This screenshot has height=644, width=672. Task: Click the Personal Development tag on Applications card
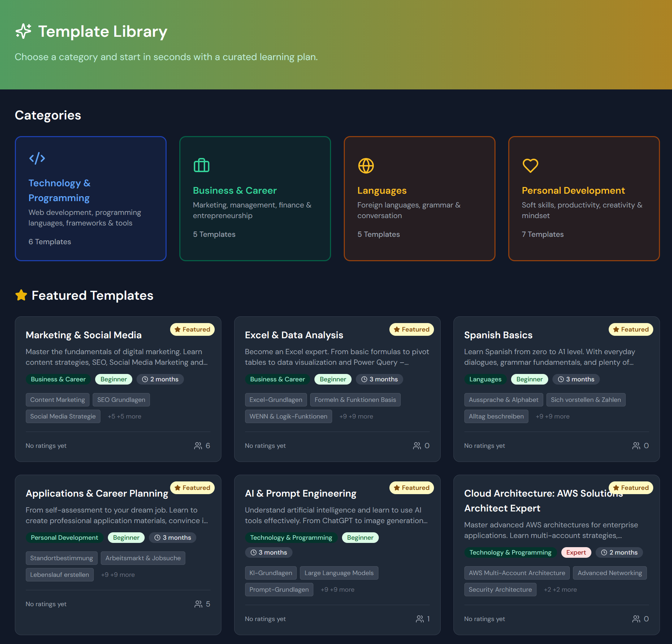point(64,538)
